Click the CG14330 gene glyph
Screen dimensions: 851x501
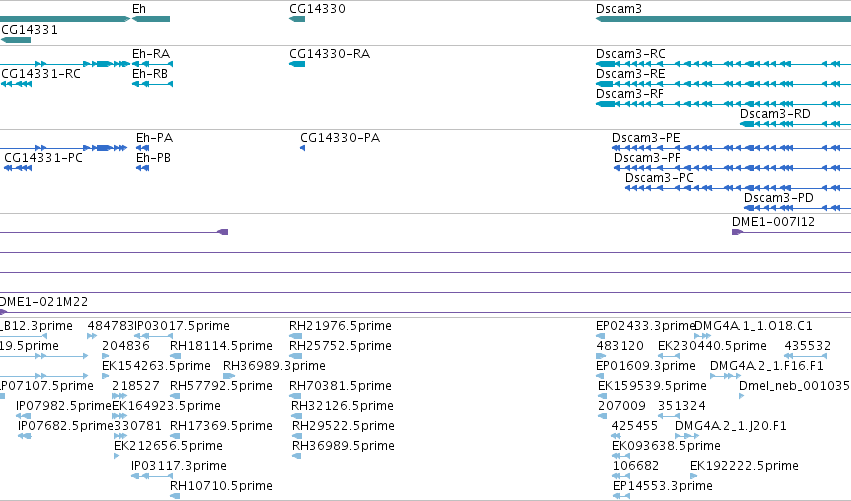pos(297,19)
